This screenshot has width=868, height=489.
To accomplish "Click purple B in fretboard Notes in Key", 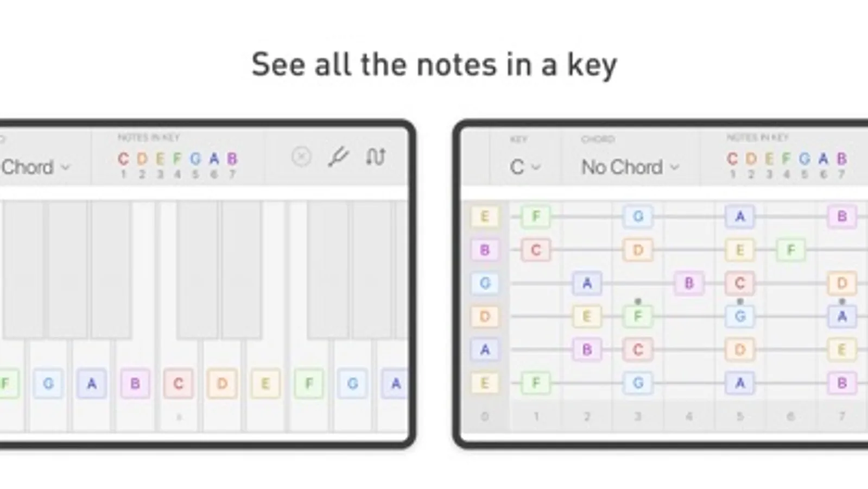I will (841, 159).
